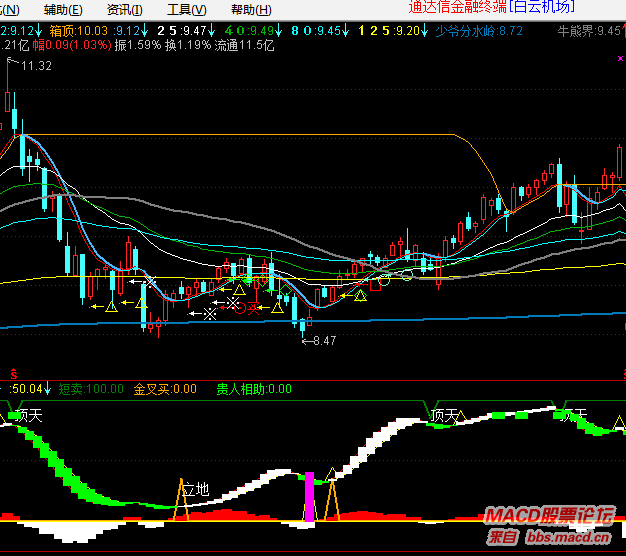Select the 80:9.45 moving average value
The height and width of the screenshot is (556, 626).
tap(320, 31)
